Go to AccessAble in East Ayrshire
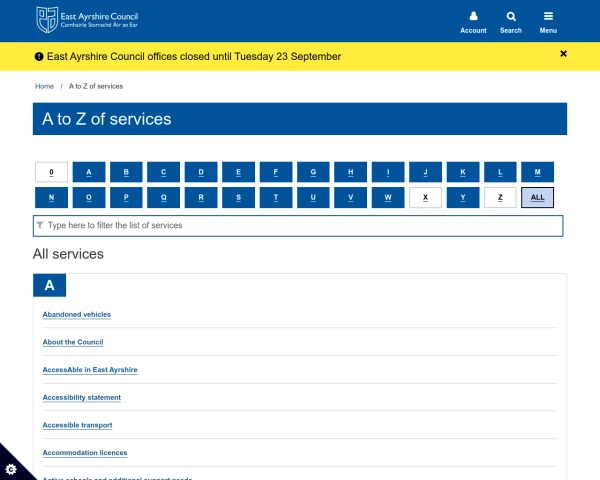 point(90,370)
